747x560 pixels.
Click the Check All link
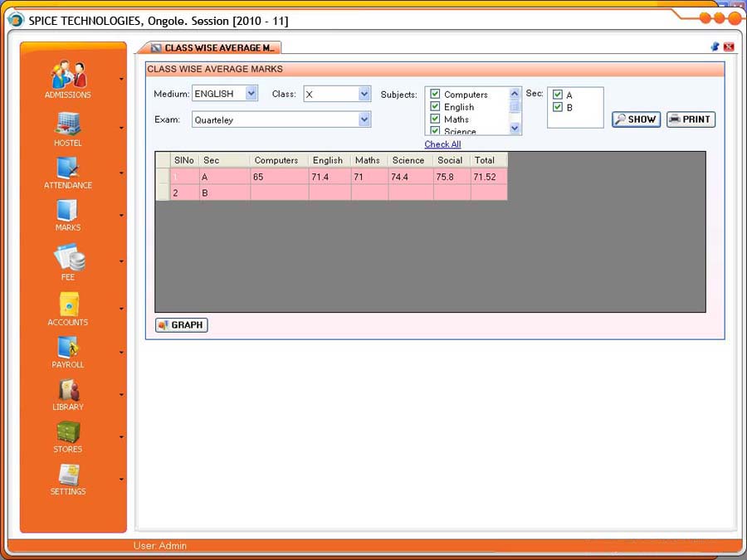442,144
